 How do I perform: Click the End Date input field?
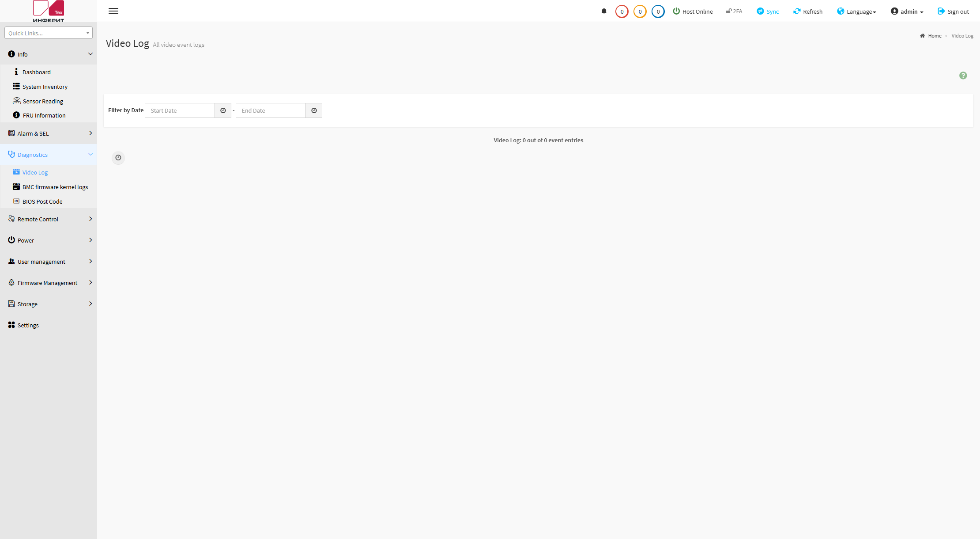tap(271, 110)
